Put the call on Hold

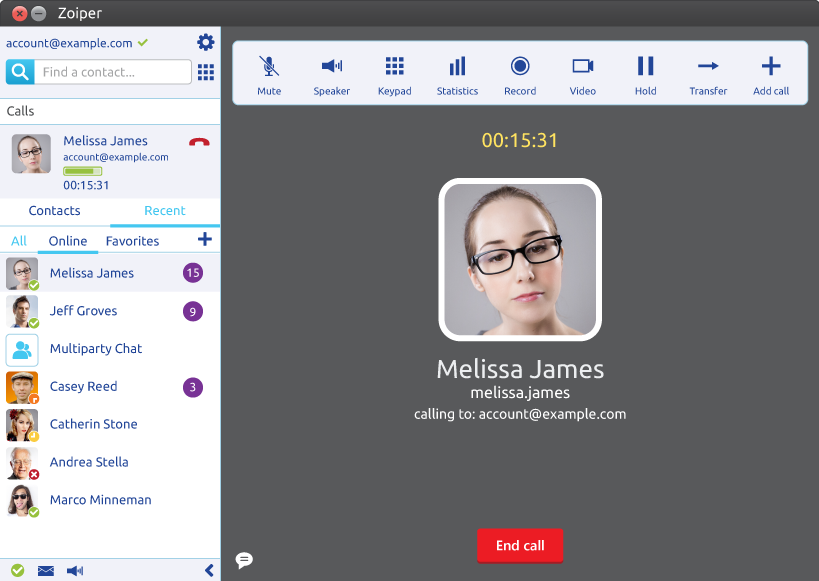point(646,74)
